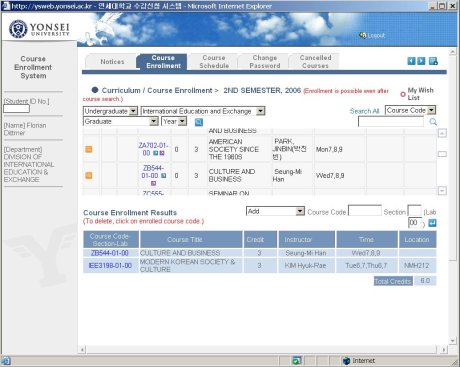The image size is (460, 367).
Task: Open the Course Schedule tab
Action: (x=214, y=62)
